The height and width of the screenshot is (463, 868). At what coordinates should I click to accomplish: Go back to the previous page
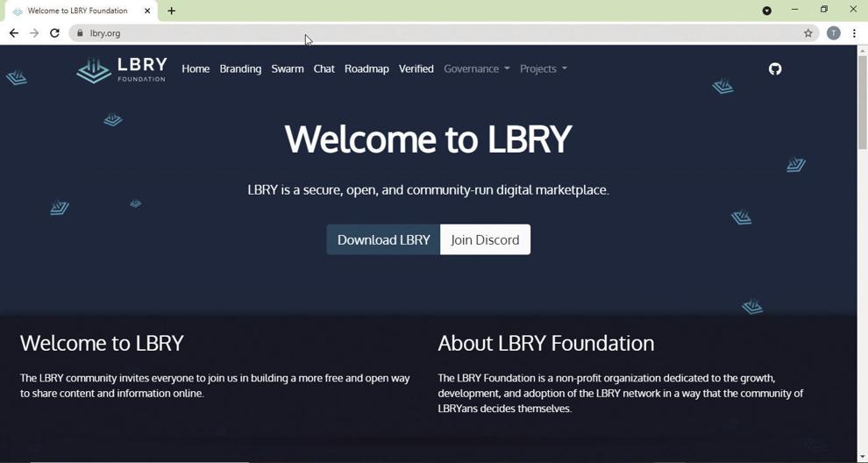(14, 33)
